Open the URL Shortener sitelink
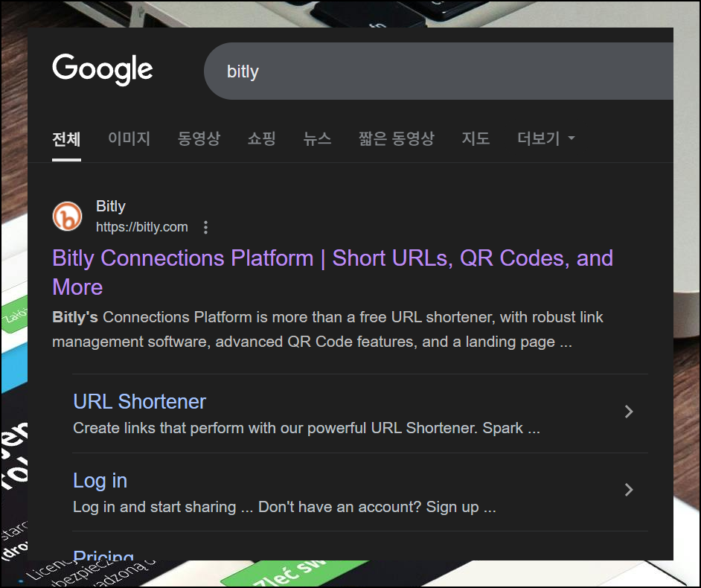The height and width of the screenshot is (588, 701). (139, 401)
